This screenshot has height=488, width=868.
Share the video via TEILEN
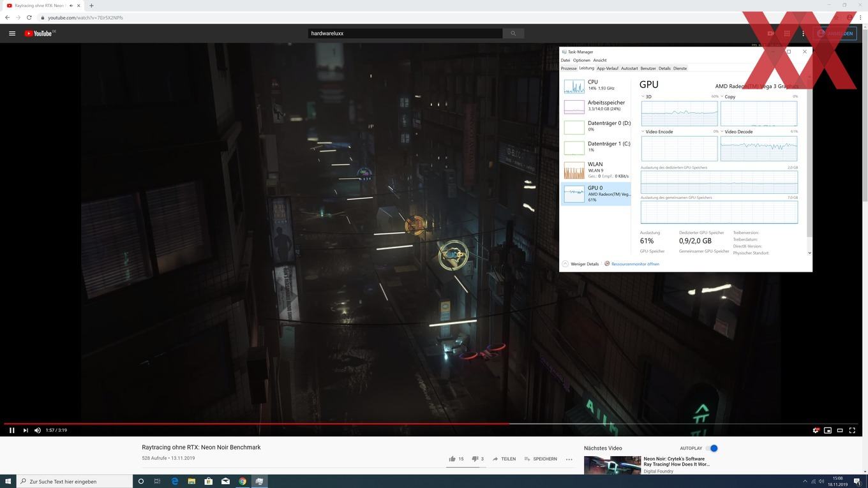click(504, 459)
